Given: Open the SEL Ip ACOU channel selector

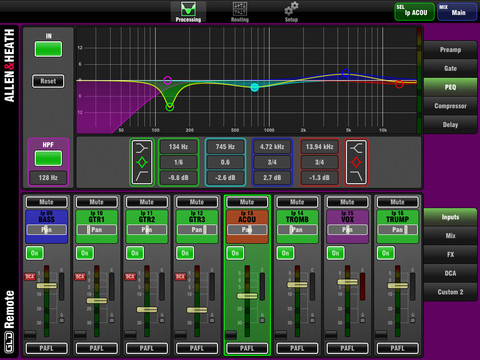Looking at the screenshot, I should click(414, 12).
